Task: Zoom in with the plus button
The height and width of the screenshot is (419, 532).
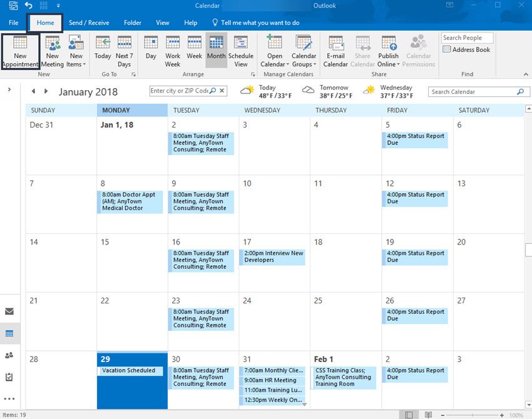Action: pyautogui.click(x=502, y=415)
